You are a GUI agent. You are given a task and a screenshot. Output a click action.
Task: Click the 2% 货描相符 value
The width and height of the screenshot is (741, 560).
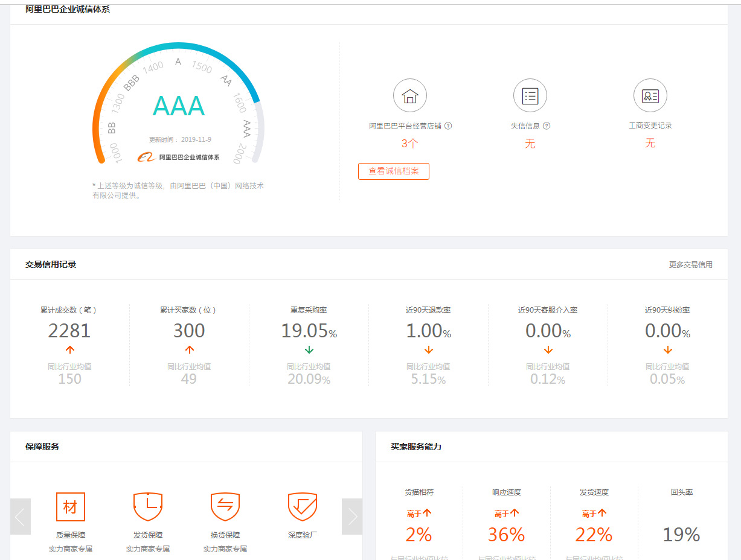click(x=419, y=535)
